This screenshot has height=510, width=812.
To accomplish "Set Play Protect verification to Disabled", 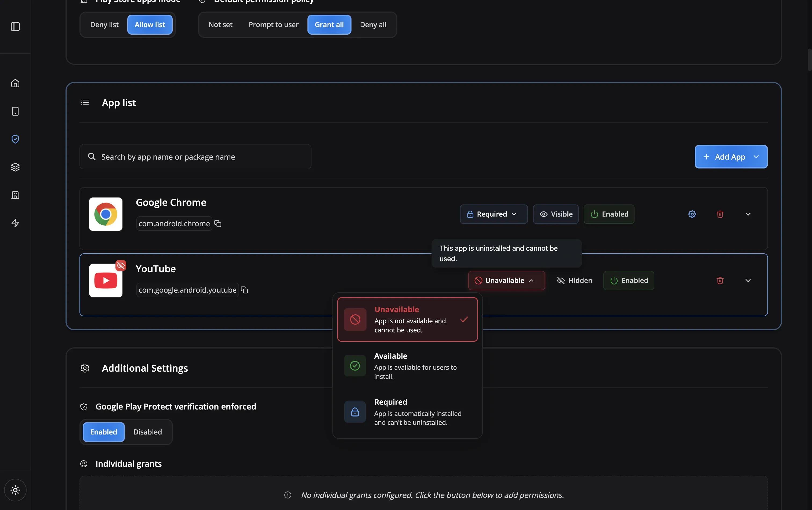I will tap(148, 432).
